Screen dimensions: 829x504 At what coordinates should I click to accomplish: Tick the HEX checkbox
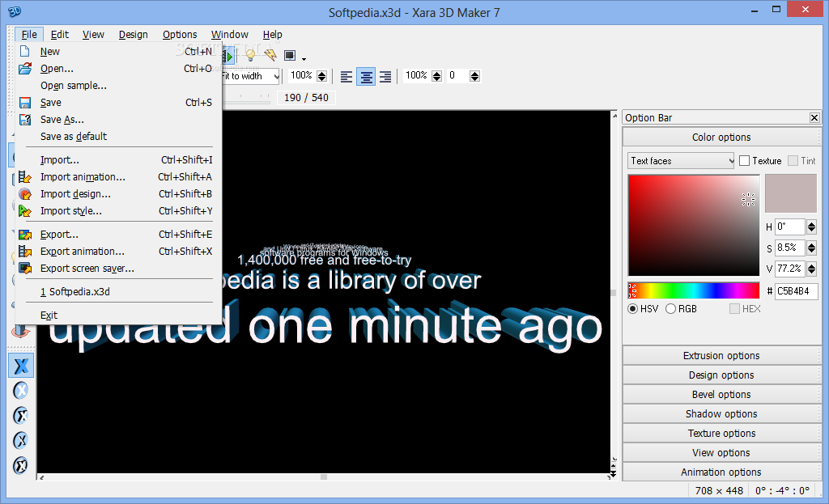coord(734,308)
